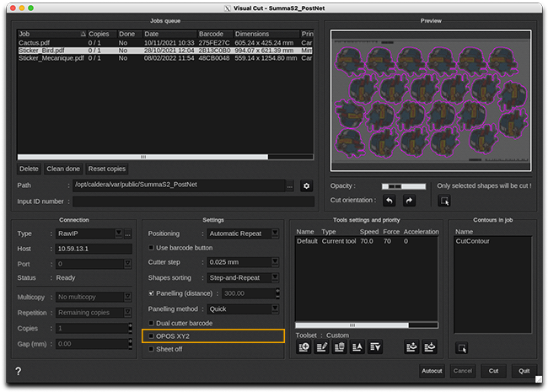
Task: Move tool down in priority list
Action: tap(374, 346)
